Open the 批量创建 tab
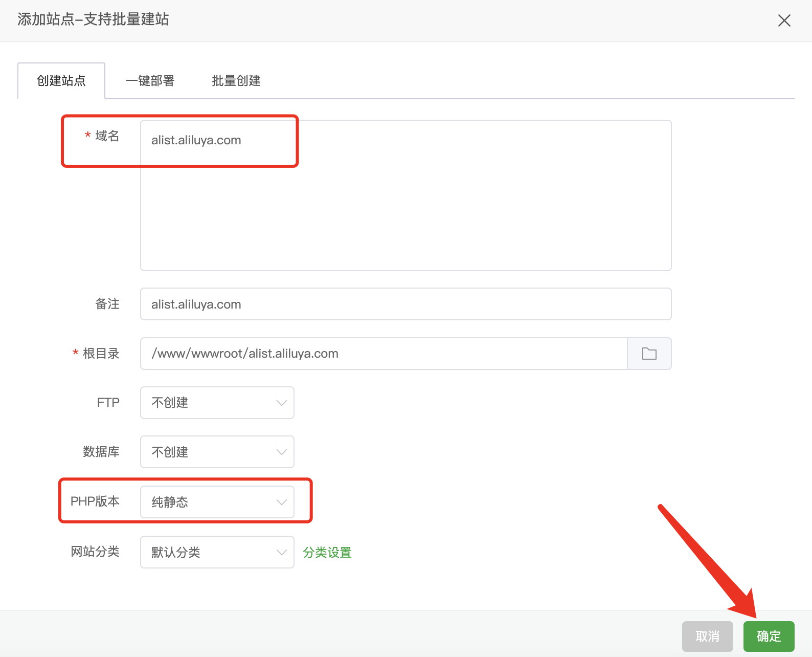This screenshot has width=812, height=657. 236,81
